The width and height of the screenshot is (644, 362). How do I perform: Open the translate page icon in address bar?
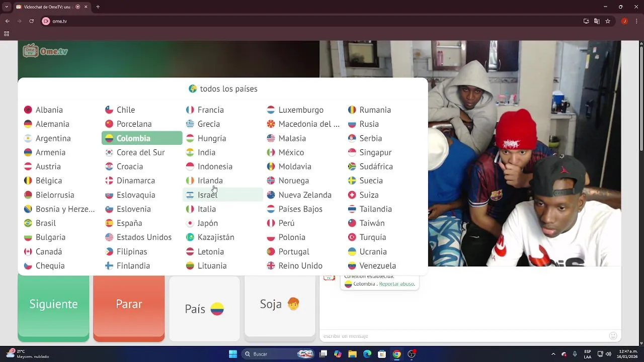click(x=597, y=21)
